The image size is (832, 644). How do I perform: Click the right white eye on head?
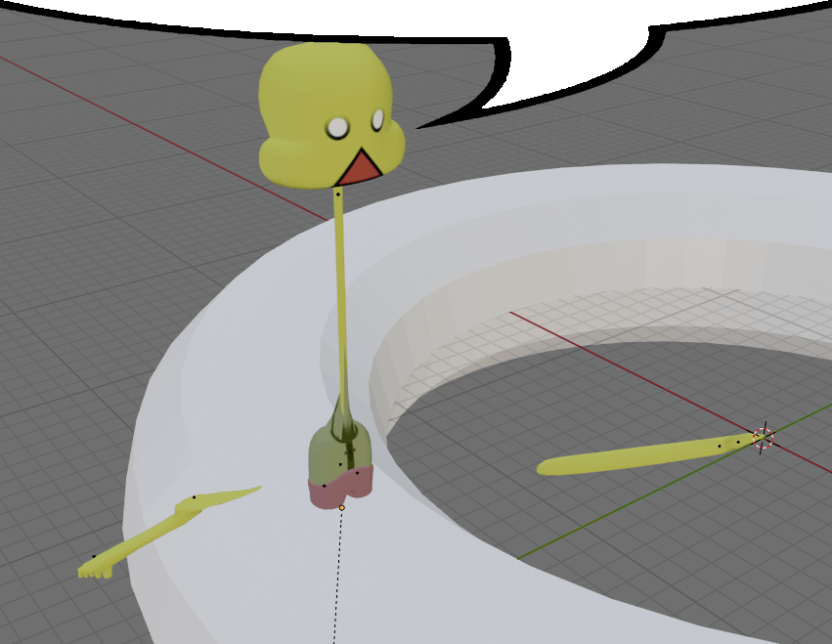click(377, 119)
